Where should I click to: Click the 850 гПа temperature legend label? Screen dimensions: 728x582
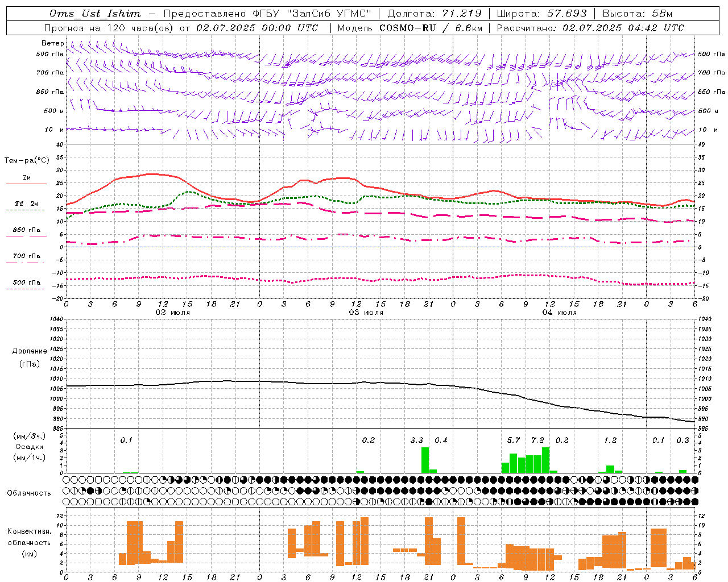point(27,230)
